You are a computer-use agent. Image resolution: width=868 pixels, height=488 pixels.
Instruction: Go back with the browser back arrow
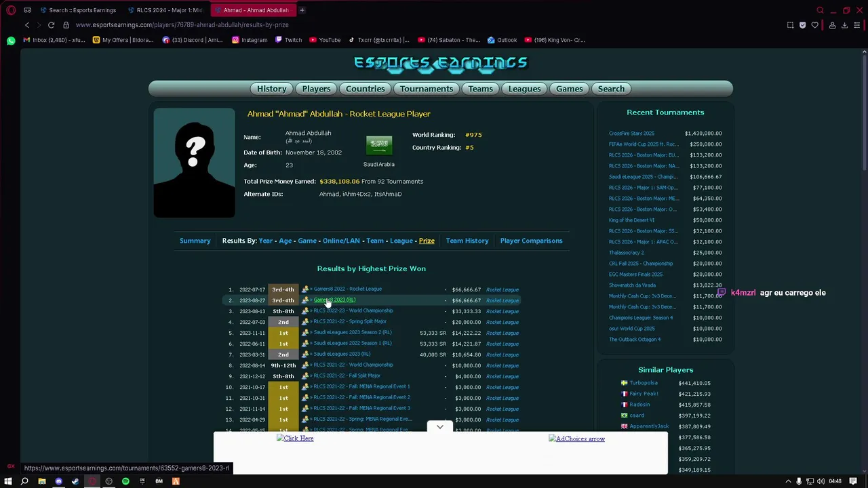pyautogui.click(x=26, y=25)
